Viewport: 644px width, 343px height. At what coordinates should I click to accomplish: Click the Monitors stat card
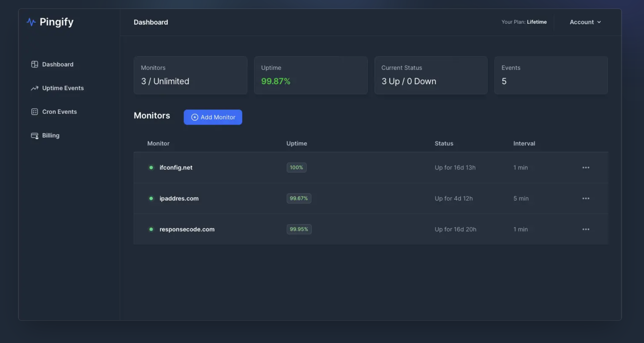pyautogui.click(x=190, y=75)
